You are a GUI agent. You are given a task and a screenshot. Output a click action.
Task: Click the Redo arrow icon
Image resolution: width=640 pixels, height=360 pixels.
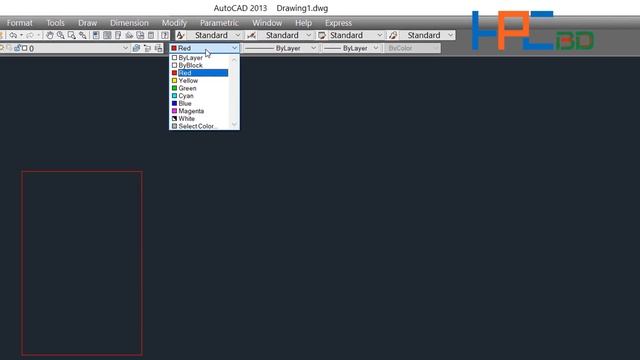click(x=30, y=36)
